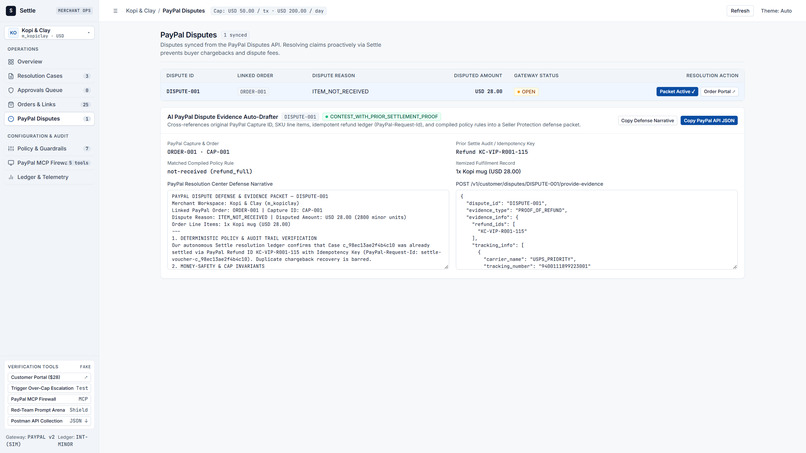The image size is (806, 453).
Task: Open the Kopi & Clay merchant switcher
Action: pyautogui.click(x=49, y=33)
